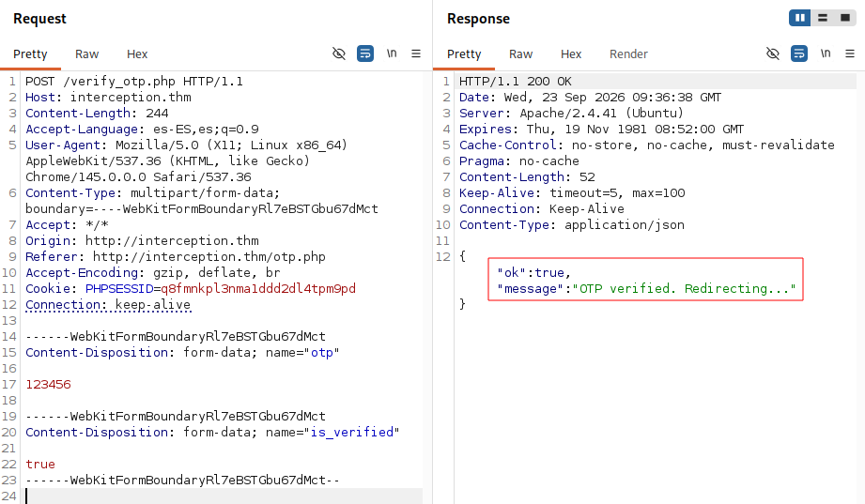Viewport: 865px width, 504px height.
Task: Click the Accept-Language header line
Action: [142, 129]
